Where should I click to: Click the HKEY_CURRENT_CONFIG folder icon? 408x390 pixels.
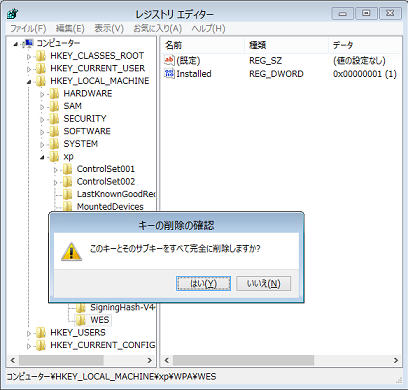41,345
